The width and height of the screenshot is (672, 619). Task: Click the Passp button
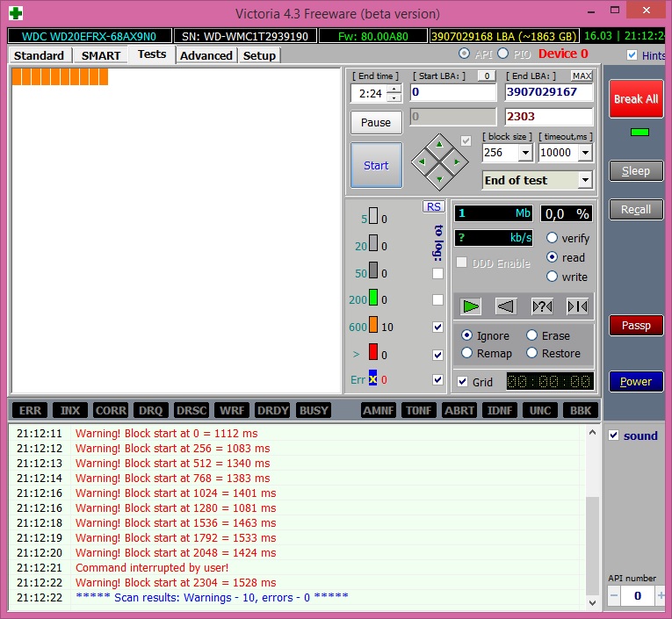click(x=636, y=326)
